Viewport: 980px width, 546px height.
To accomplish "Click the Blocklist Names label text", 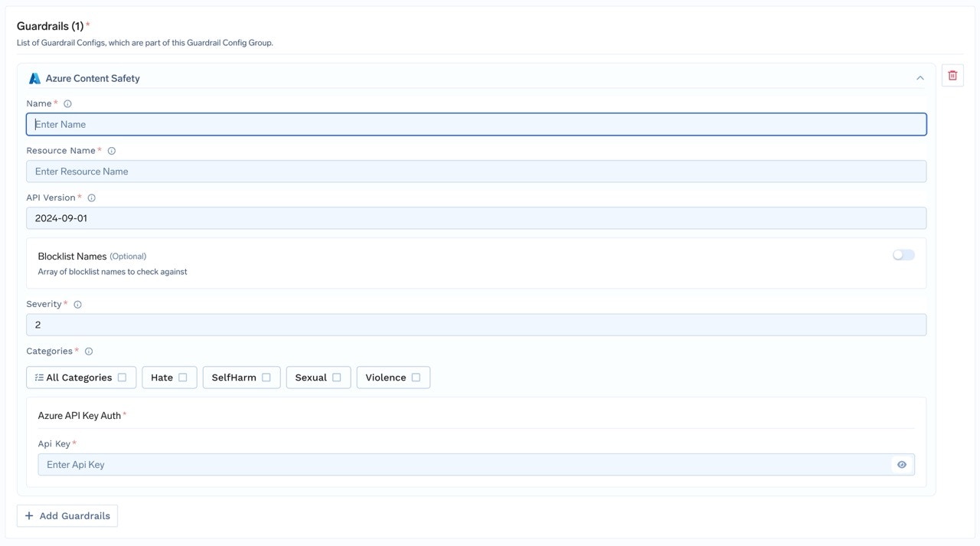I will (72, 257).
